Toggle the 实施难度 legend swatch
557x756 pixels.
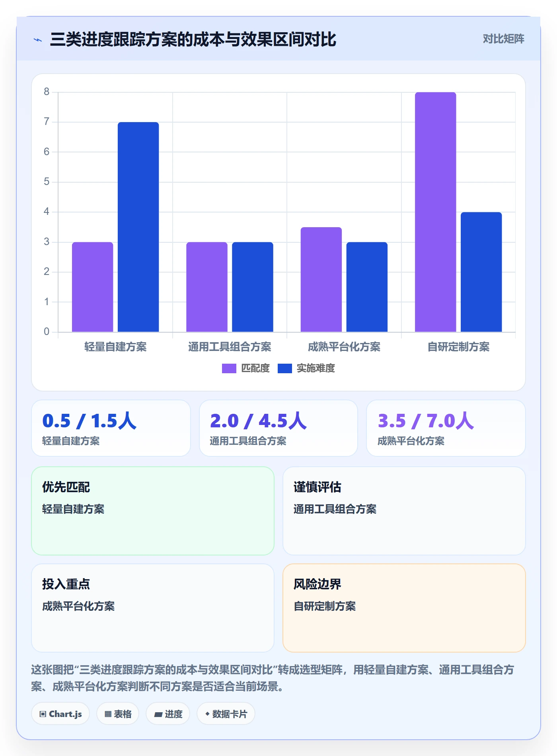pos(284,368)
